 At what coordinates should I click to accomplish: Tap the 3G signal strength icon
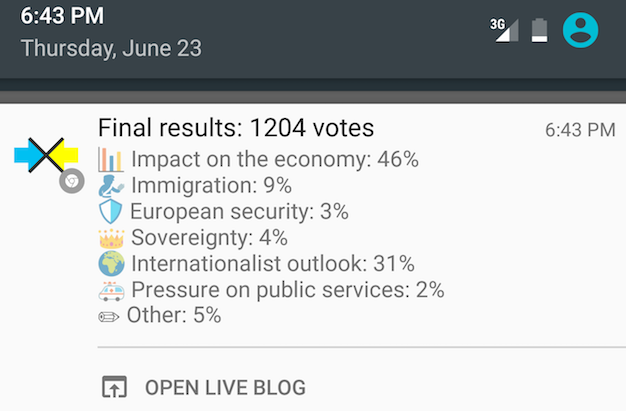click(x=506, y=30)
